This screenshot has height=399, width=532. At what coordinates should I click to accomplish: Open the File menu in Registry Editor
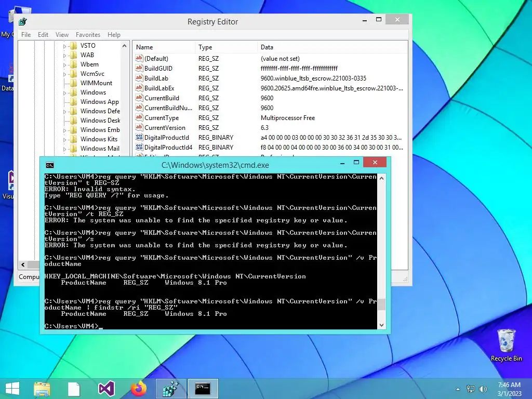pyautogui.click(x=26, y=35)
